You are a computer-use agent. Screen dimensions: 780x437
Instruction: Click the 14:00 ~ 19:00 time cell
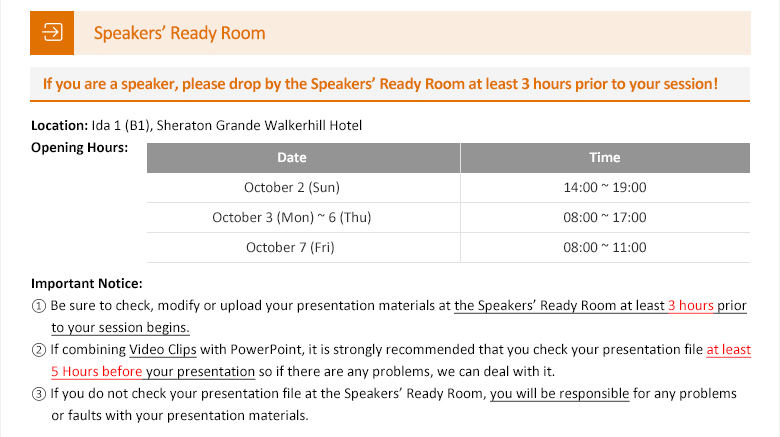605,188
